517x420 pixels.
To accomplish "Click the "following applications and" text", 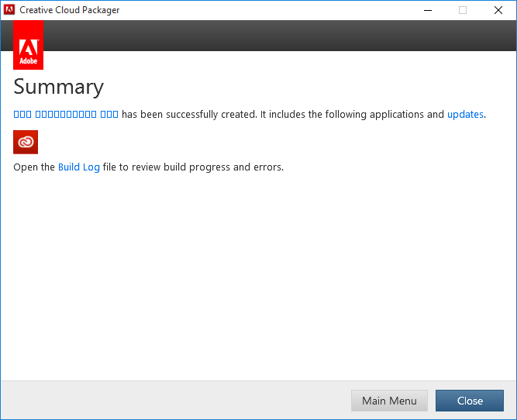I will tap(376, 115).
